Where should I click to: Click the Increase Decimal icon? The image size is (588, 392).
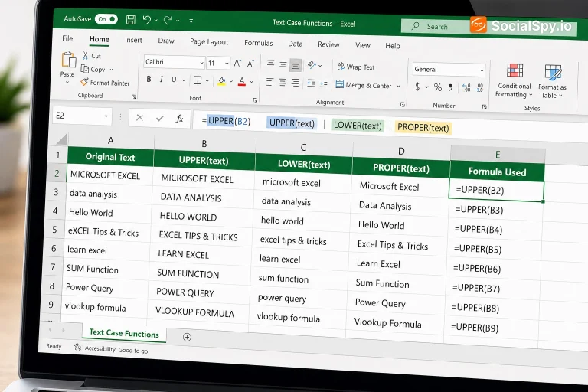[x=466, y=88]
